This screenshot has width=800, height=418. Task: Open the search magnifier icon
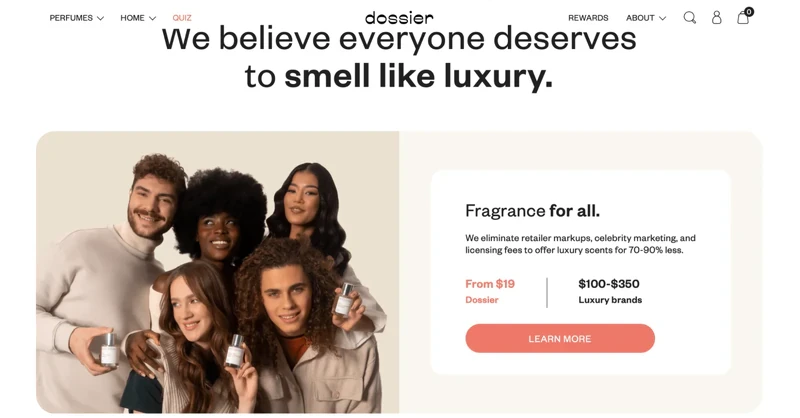[689, 18]
